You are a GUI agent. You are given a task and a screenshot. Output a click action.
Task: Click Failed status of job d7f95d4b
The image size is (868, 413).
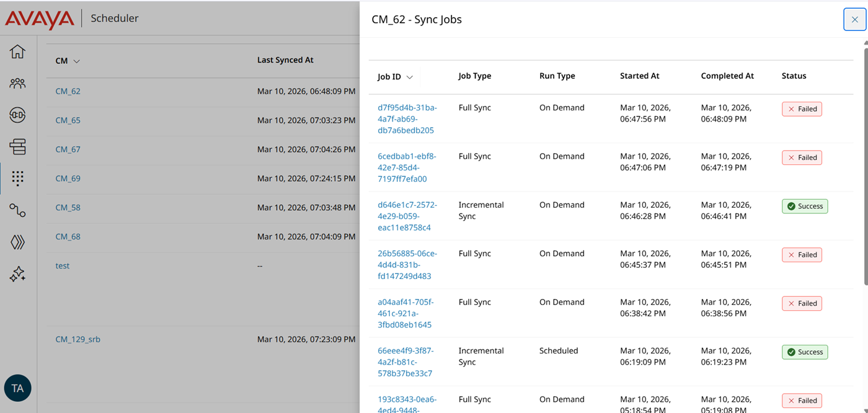802,109
